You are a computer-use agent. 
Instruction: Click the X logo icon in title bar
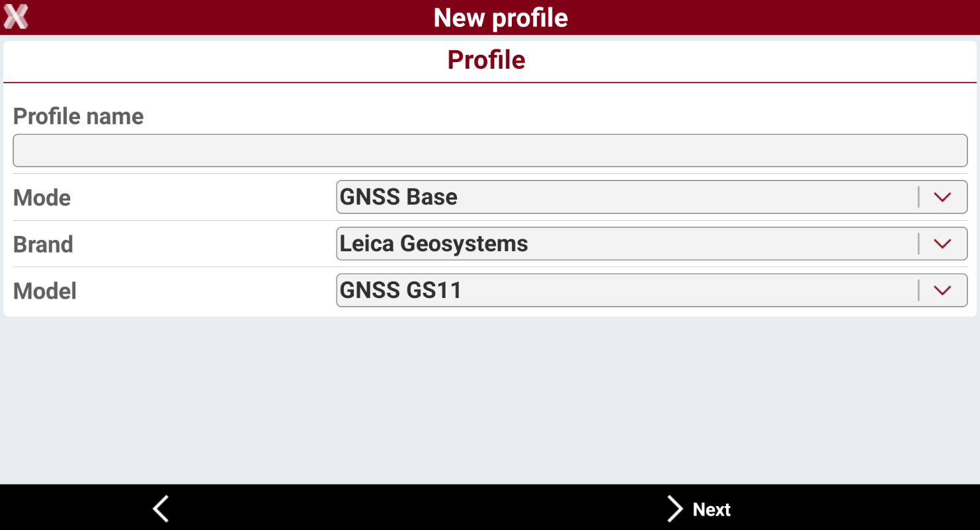coord(16,17)
